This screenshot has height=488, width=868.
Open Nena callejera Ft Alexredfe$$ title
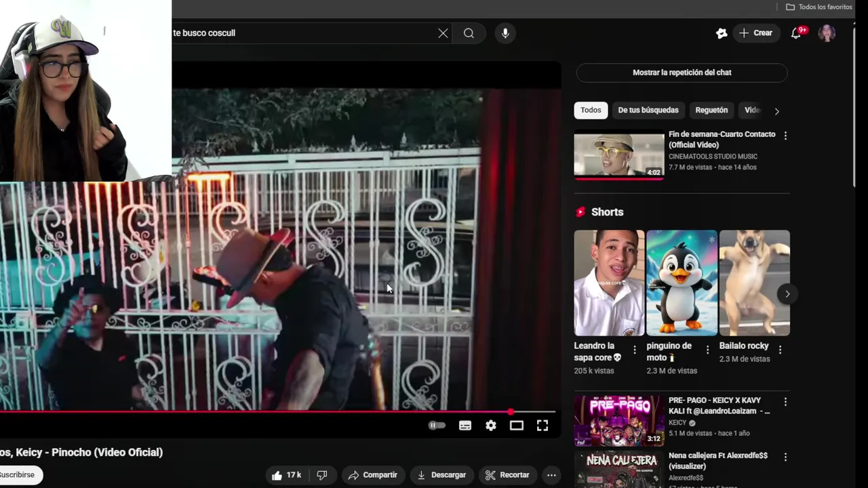click(x=718, y=462)
